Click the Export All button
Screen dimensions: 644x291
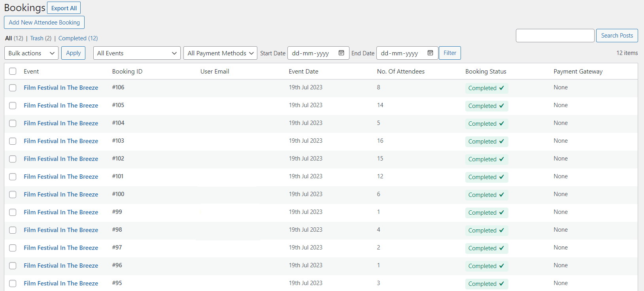[x=64, y=8]
